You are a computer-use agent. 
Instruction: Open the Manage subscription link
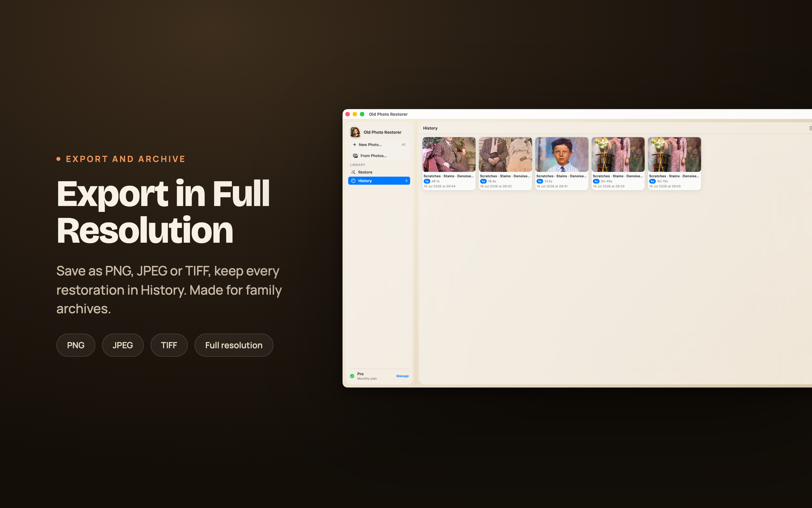[402, 376]
